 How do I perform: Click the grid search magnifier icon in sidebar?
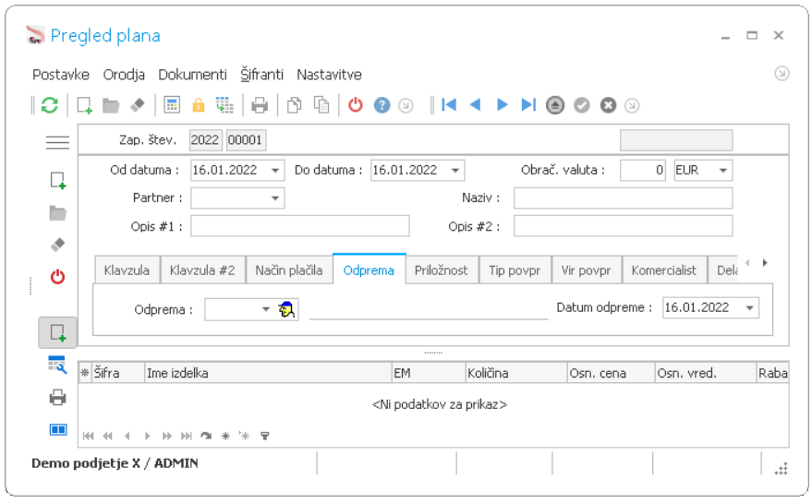[x=57, y=365]
